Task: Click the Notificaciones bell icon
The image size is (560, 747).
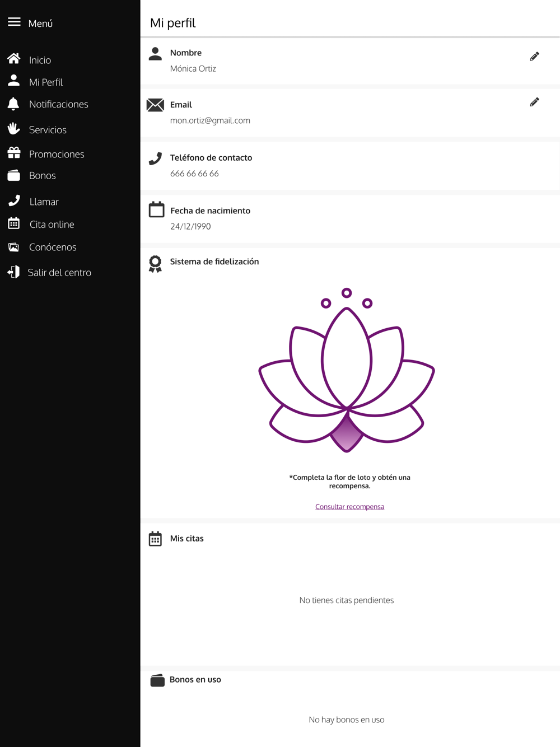Action: [x=13, y=104]
